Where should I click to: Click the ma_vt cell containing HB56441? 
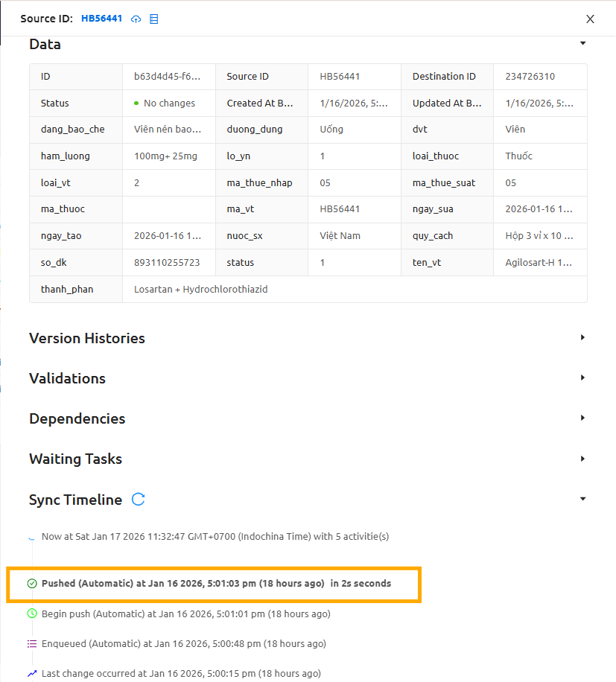[339, 209]
